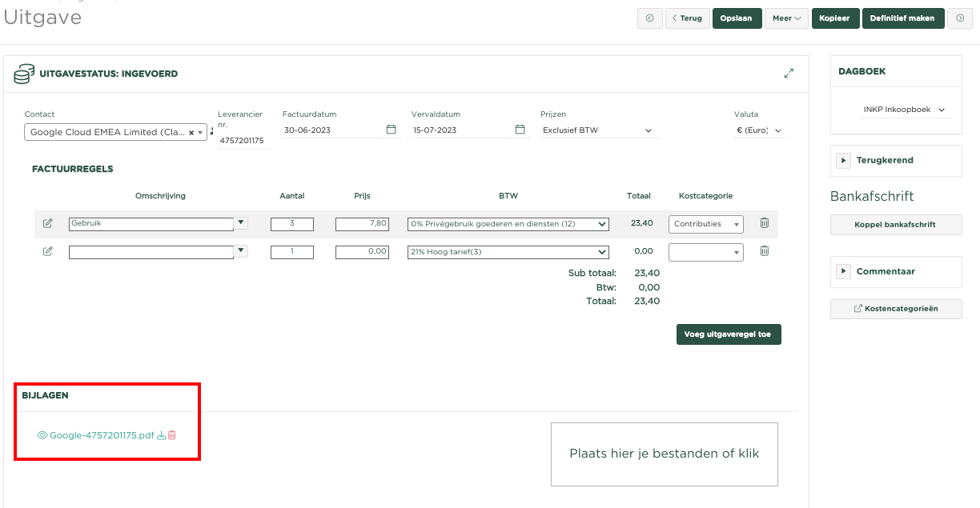Open the BTW dropdown showing 21% Hoog tarief

508,253
